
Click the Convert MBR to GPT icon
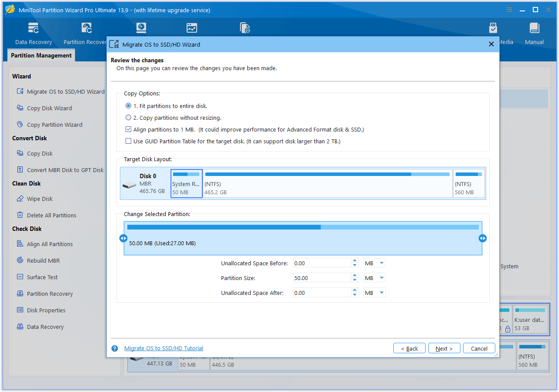click(20, 170)
